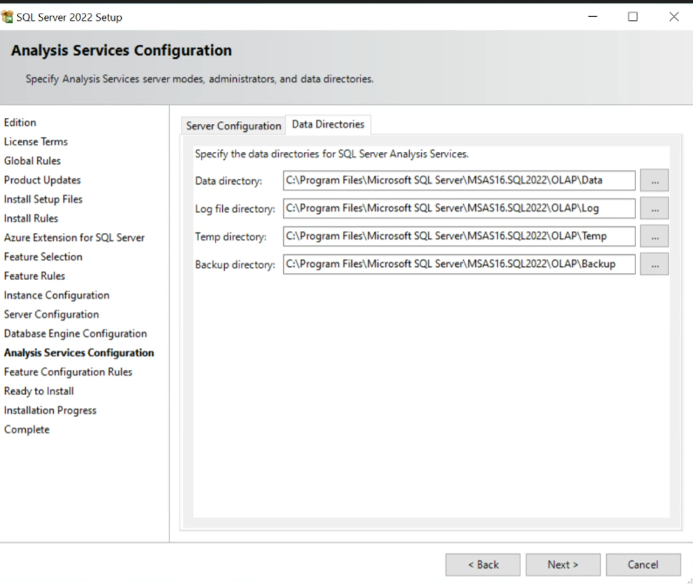Browse for the Log file directory
This screenshot has width=693, height=584.
[x=654, y=208]
